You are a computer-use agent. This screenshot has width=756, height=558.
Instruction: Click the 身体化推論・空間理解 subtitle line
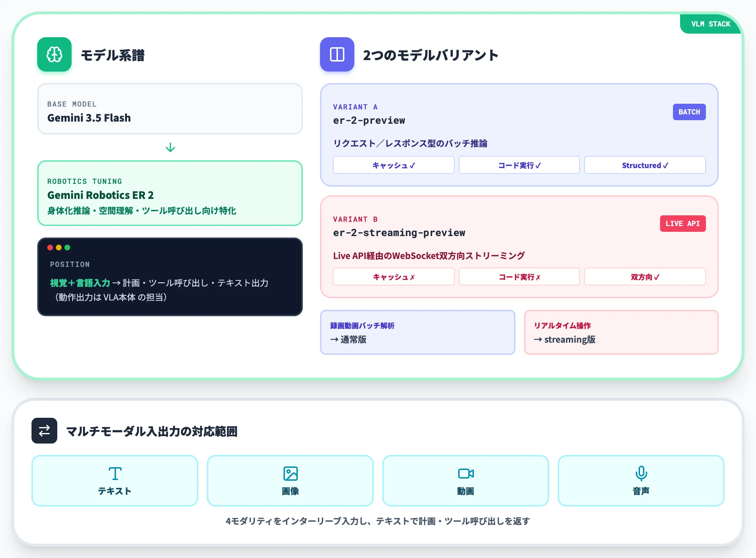tap(142, 211)
